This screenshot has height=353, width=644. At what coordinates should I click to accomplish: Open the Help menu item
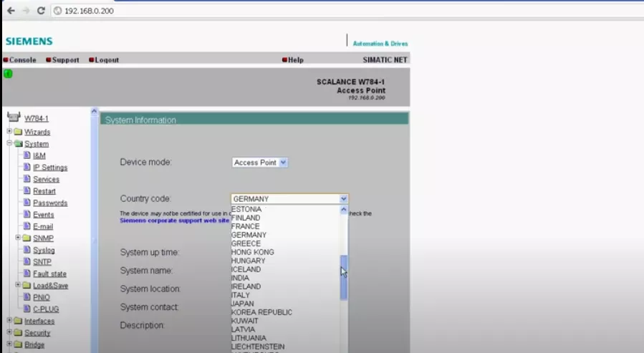pyautogui.click(x=295, y=60)
